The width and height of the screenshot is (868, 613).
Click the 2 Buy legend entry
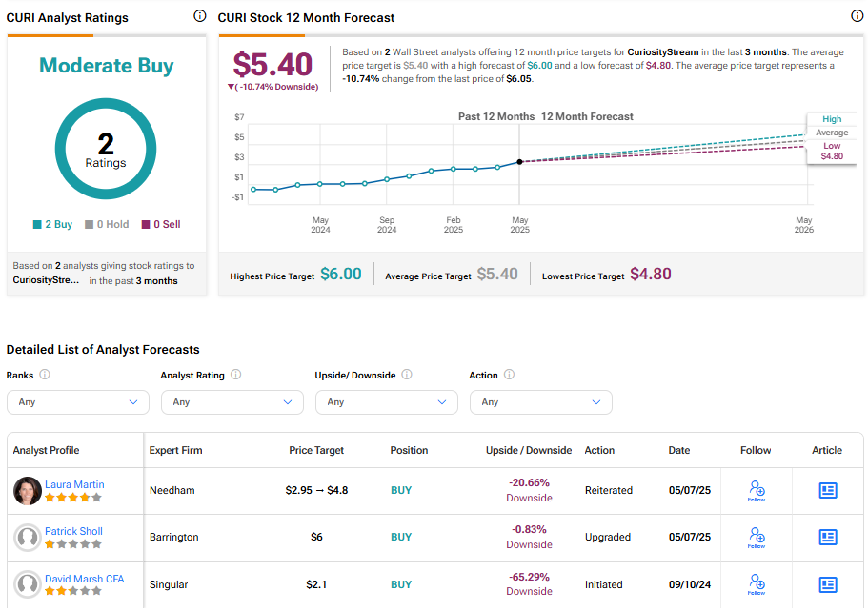click(52, 224)
